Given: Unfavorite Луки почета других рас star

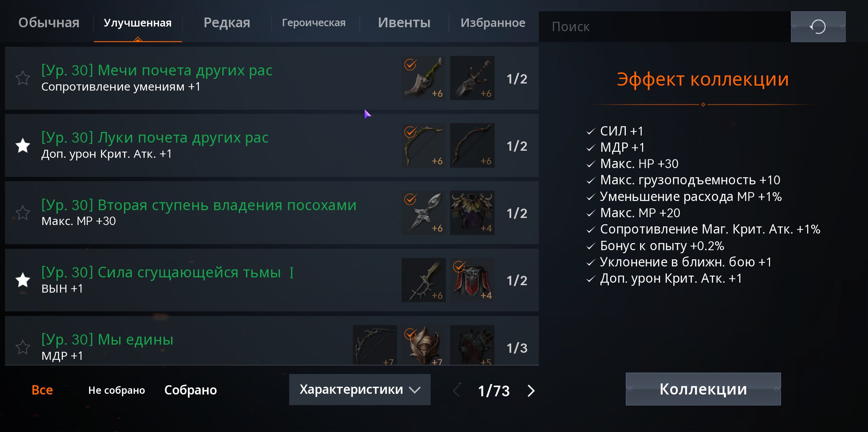Looking at the screenshot, I should click(x=23, y=145).
